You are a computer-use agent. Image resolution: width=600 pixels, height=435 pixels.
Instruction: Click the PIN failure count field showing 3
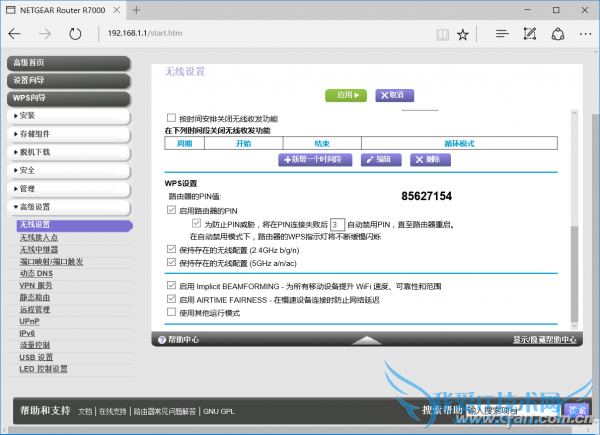coord(337,224)
